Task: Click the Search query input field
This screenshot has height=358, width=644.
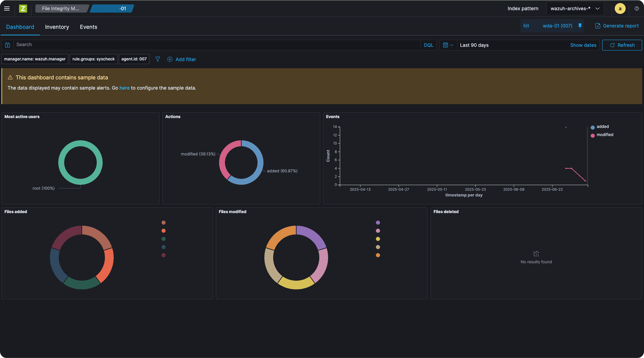Action: click(x=217, y=45)
